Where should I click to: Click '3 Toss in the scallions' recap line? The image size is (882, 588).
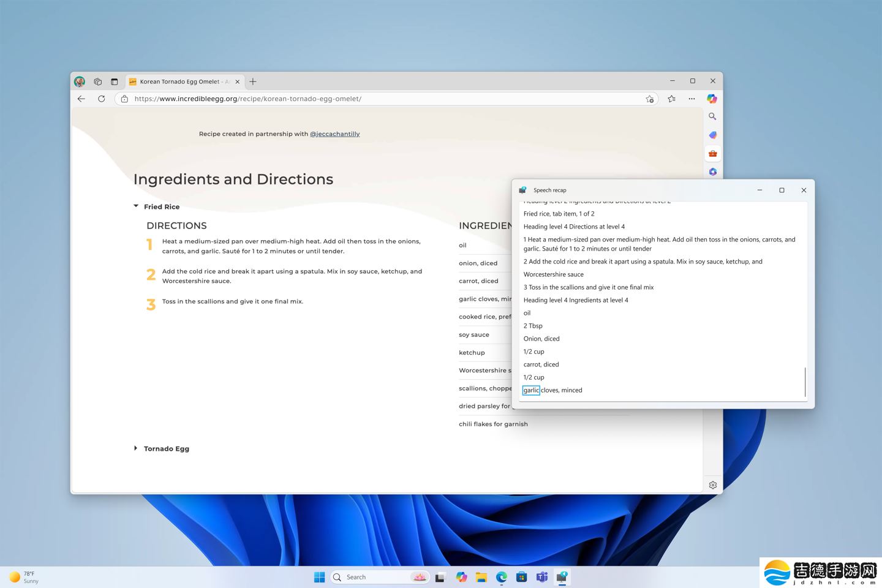[589, 287]
